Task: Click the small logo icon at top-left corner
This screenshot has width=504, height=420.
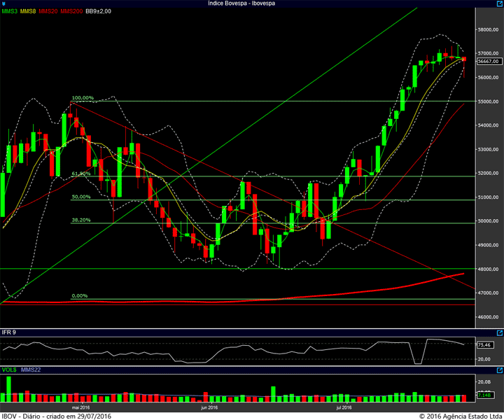Action: coord(3,4)
